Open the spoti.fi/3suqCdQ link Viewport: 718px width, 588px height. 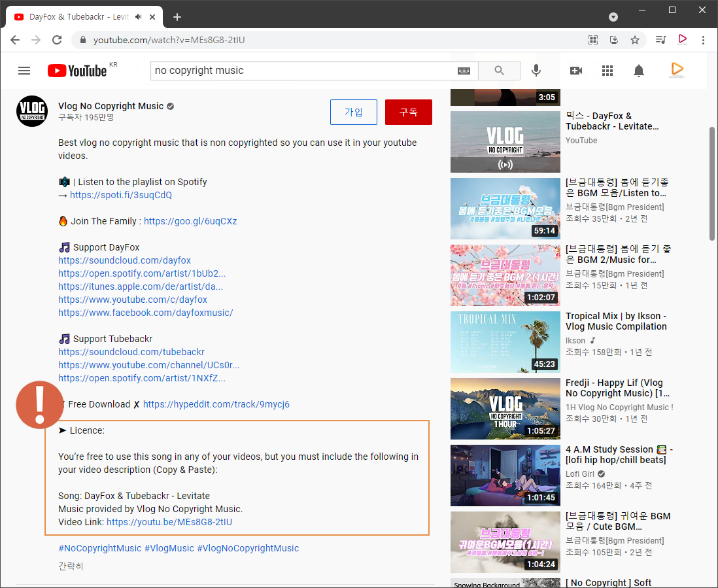121,195
